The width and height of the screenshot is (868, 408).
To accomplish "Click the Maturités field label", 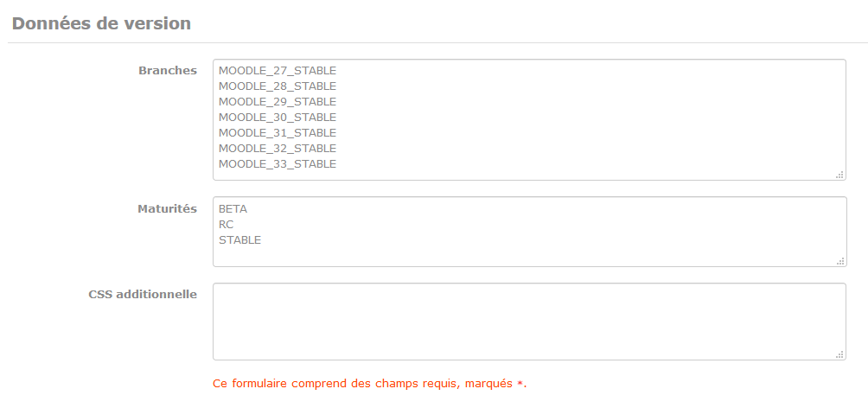I will [167, 209].
